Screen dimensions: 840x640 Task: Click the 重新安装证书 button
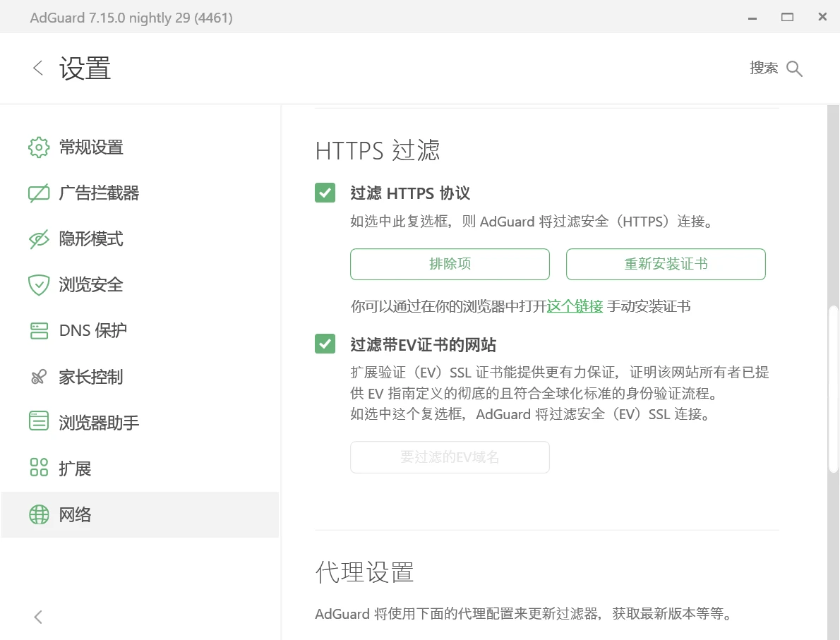pos(666,264)
